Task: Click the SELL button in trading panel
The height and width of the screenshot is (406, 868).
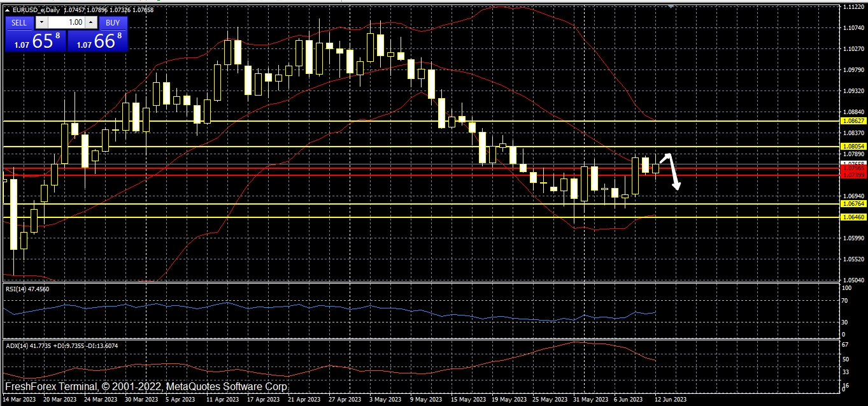Action: coord(19,22)
